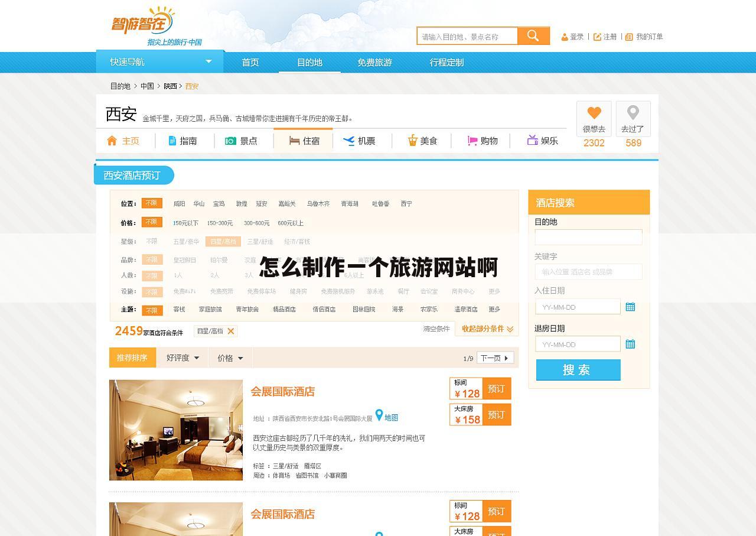The image size is (756, 536).
Task: Select 青年旅舍 theme filter
Action: coord(247,309)
